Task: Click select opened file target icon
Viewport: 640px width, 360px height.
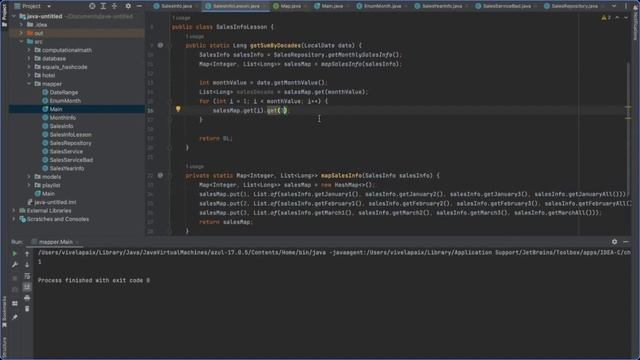Action: pos(92,6)
